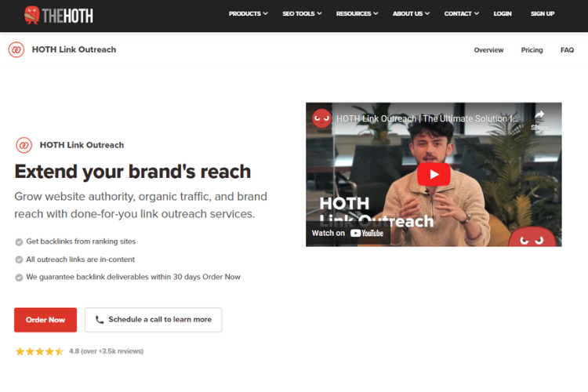Click the Get backlinks from ranking sites text

coord(81,241)
